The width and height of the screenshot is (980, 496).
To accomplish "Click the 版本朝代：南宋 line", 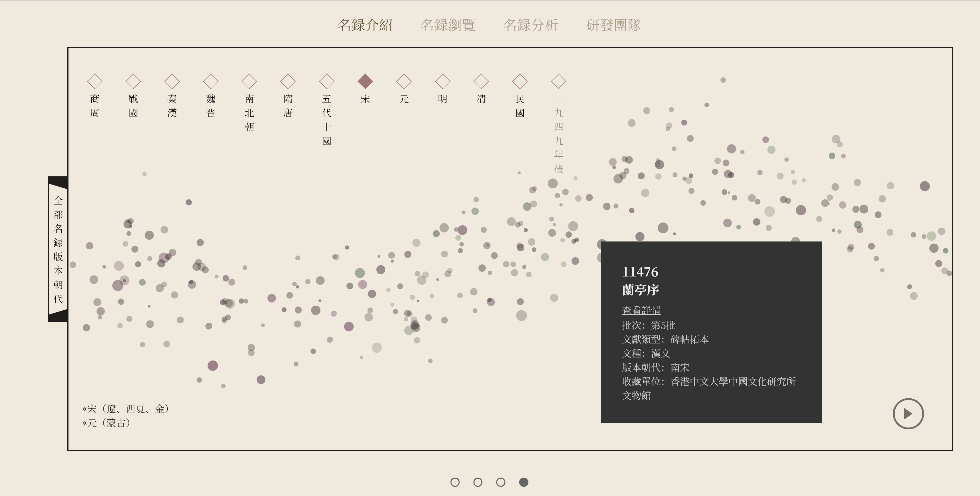I will click(x=656, y=367).
